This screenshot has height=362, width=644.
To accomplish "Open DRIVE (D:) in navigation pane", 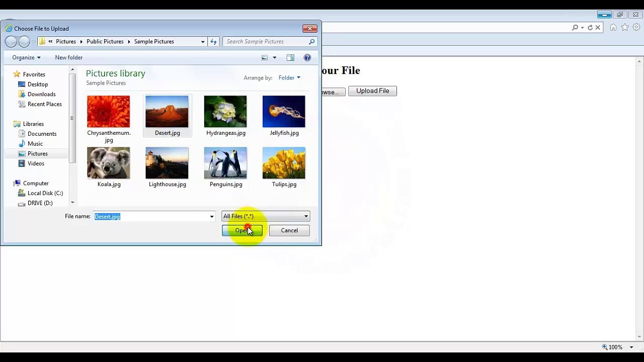I will click(x=40, y=203).
